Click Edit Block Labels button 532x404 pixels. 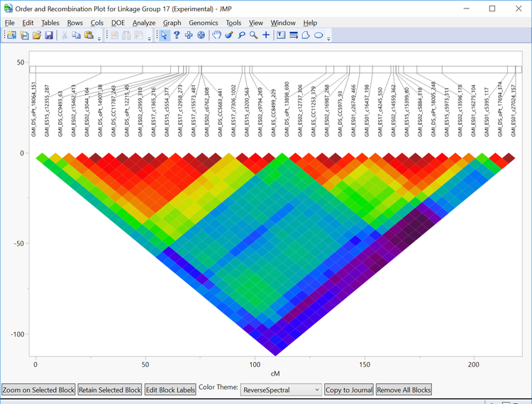pyautogui.click(x=170, y=390)
